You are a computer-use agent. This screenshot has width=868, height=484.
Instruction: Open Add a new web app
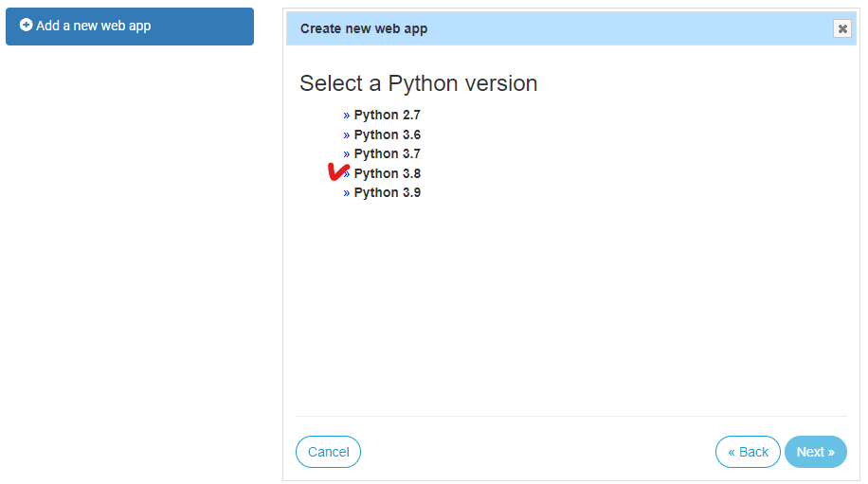tap(130, 26)
